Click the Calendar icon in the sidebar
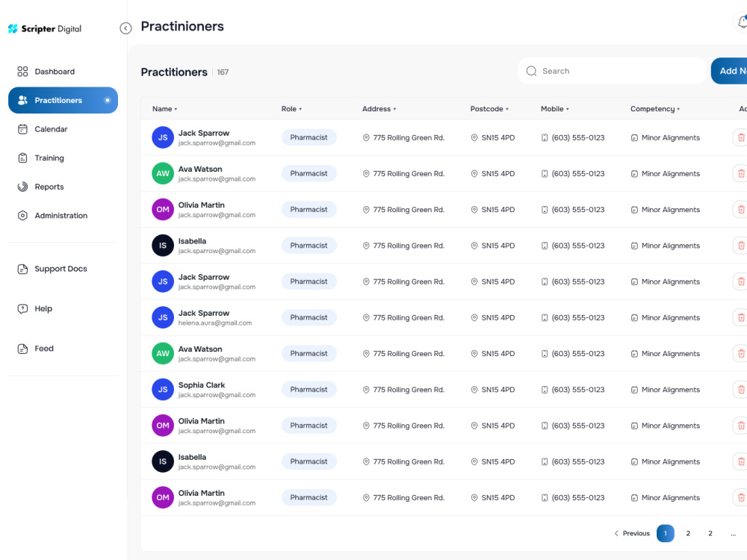Image resolution: width=747 pixels, height=560 pixels. point(22,129)
